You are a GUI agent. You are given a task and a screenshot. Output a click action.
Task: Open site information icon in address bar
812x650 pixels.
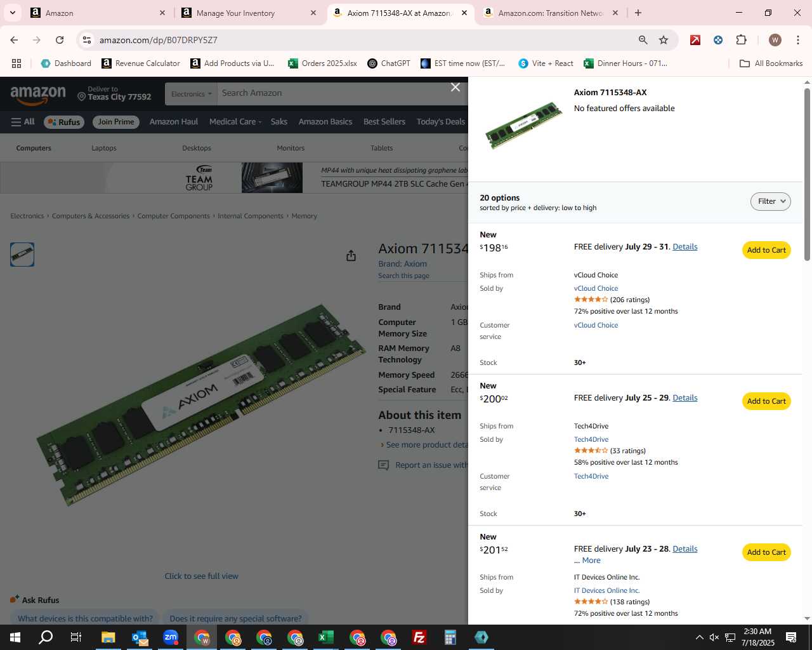click(x=87, y=40)
